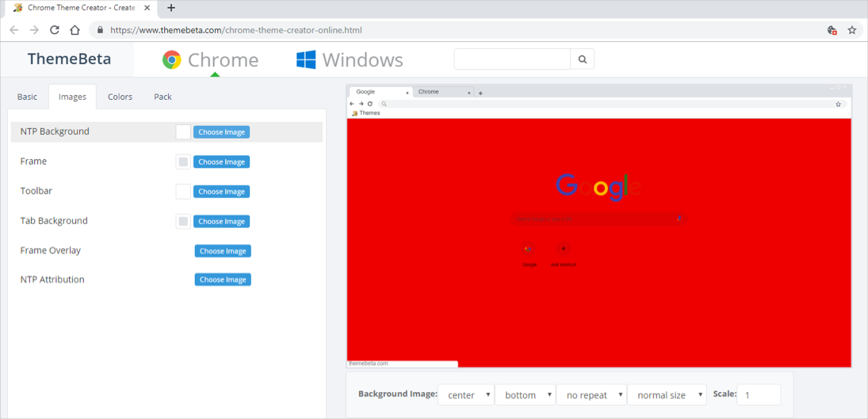Viewport: 868px width, 419px height.
Task: Go to browser home page icon
Action: coord(75,30)
